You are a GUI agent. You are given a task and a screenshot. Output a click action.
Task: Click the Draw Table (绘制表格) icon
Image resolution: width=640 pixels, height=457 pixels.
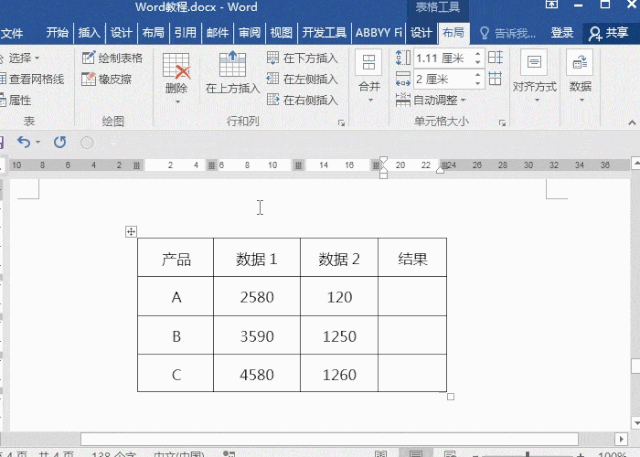coord(88,58)
